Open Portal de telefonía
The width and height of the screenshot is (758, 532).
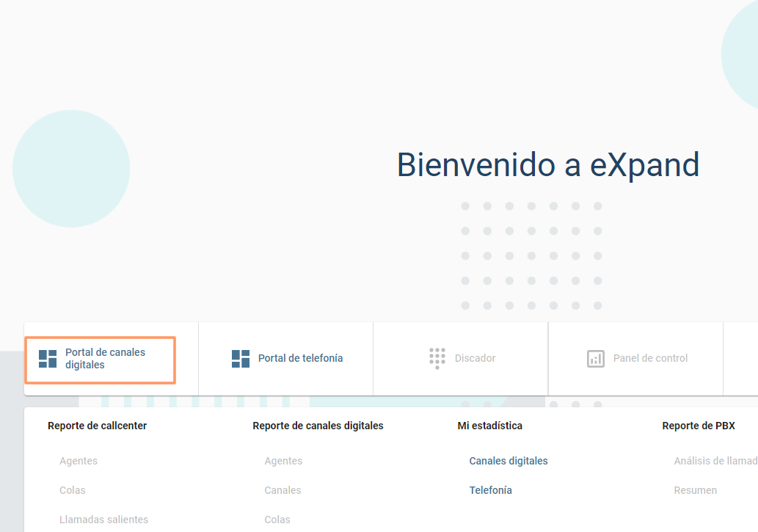[x=300, y=358]
